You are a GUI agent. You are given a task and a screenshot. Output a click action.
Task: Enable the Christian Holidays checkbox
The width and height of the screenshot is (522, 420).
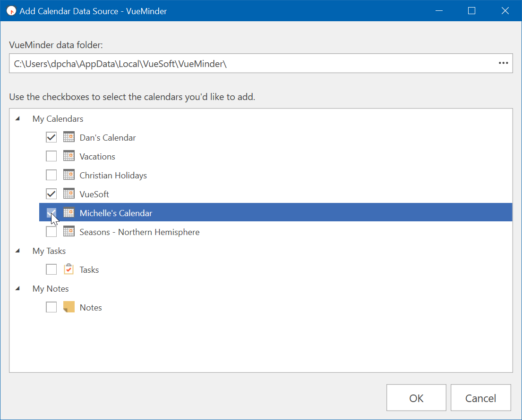point(51,175)
